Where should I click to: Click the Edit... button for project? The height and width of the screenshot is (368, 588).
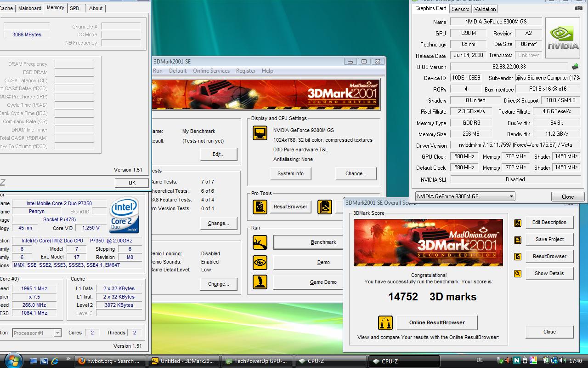(219, 155)
